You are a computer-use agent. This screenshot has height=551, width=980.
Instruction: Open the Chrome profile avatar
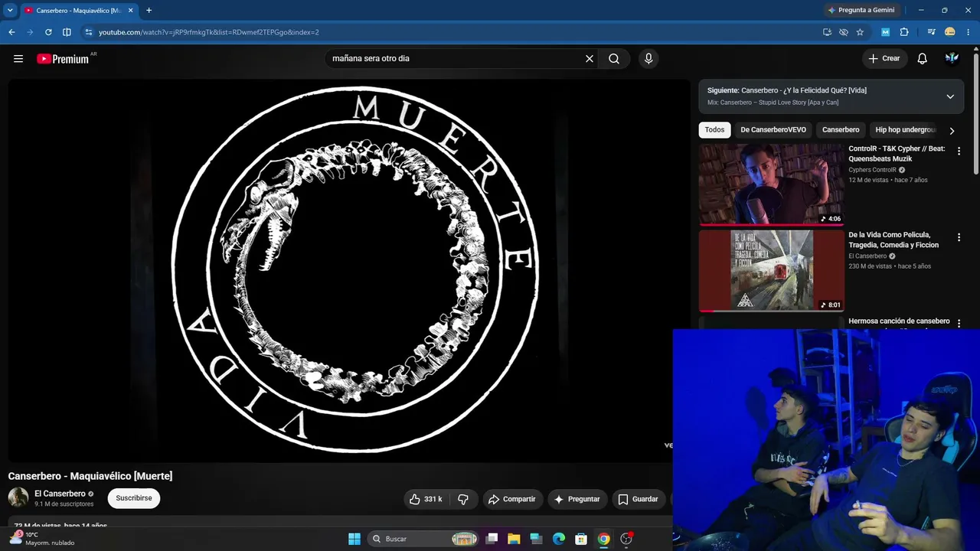pyautogui.click(x=950, y=32)
